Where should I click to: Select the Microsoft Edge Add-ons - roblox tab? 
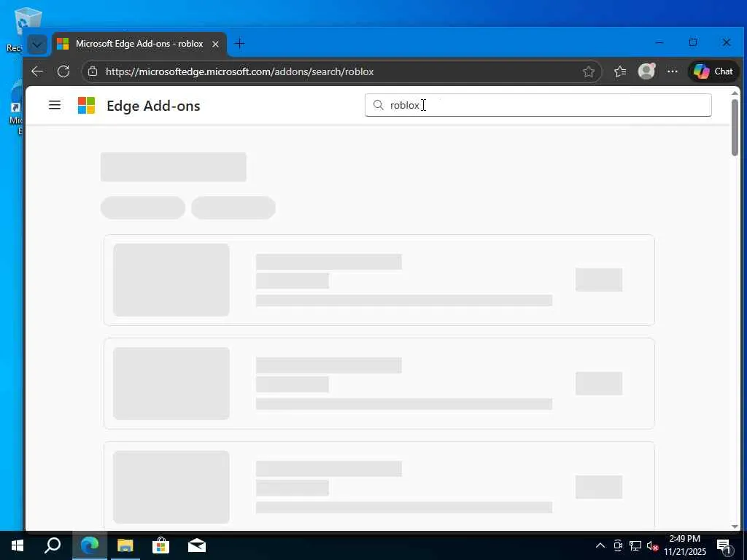pos(139,44)
